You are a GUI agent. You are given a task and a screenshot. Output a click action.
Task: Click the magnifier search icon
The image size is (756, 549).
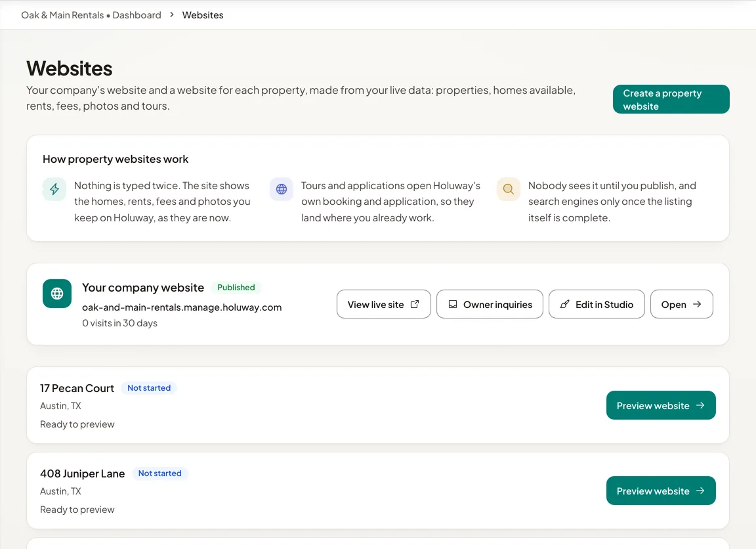(508, 189)
